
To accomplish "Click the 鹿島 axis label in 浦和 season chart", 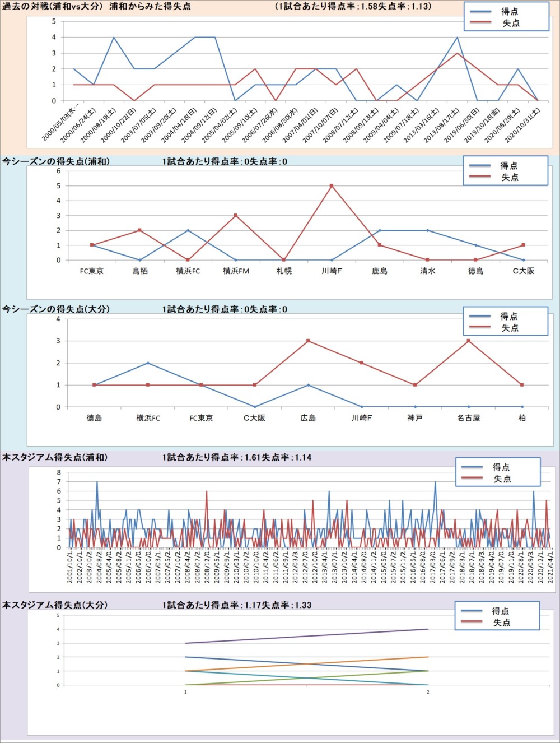I will (x=380, y=271).
